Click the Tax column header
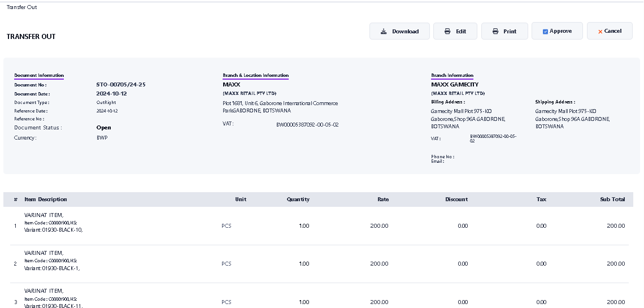 tap(541, 199)
